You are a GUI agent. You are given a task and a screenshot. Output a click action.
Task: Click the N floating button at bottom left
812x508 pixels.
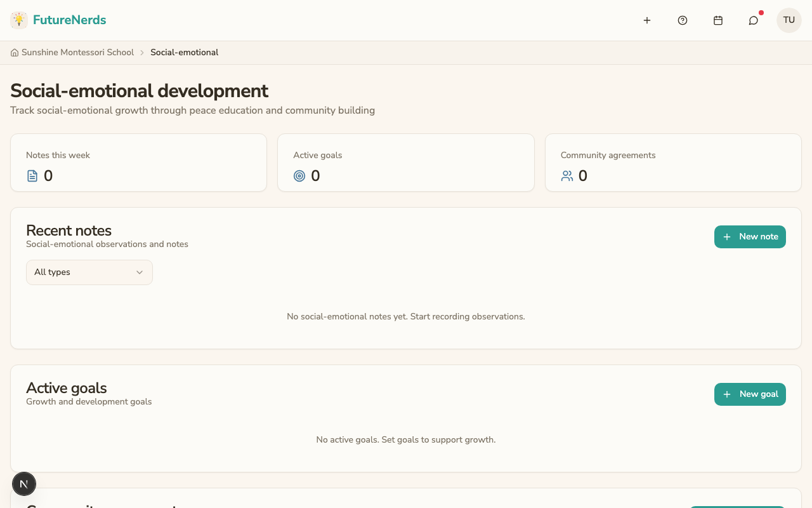24,483
